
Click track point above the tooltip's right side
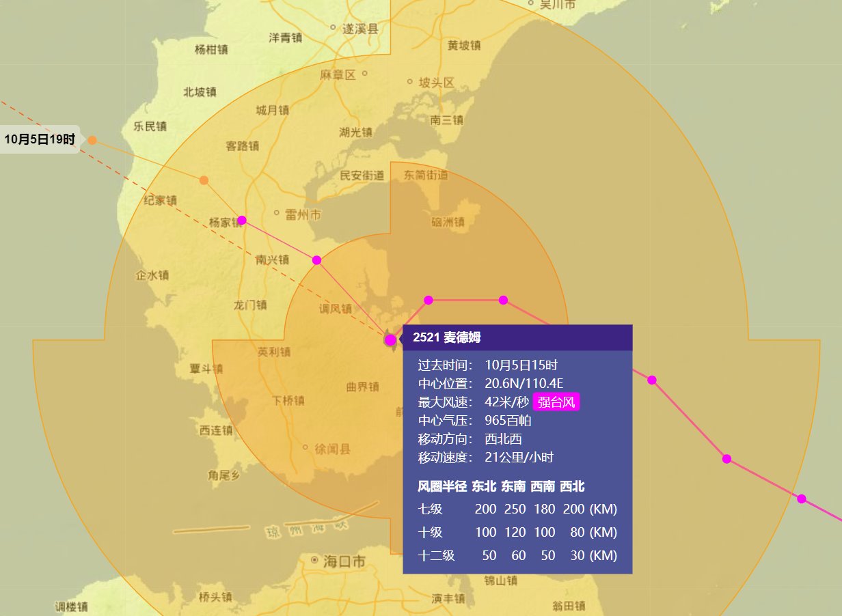pos(503,300)
